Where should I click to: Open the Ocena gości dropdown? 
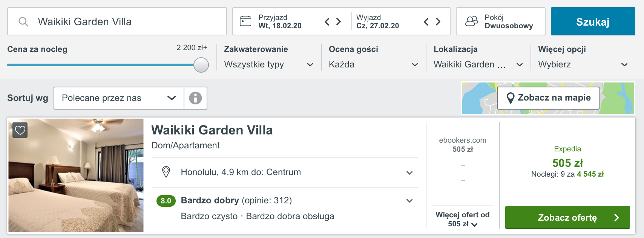pos(374,64)
